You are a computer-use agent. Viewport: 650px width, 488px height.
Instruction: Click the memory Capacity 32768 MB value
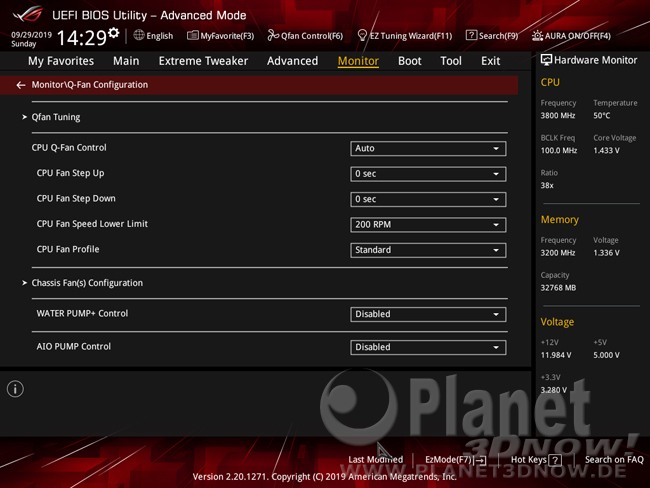(x=558, y=288)
